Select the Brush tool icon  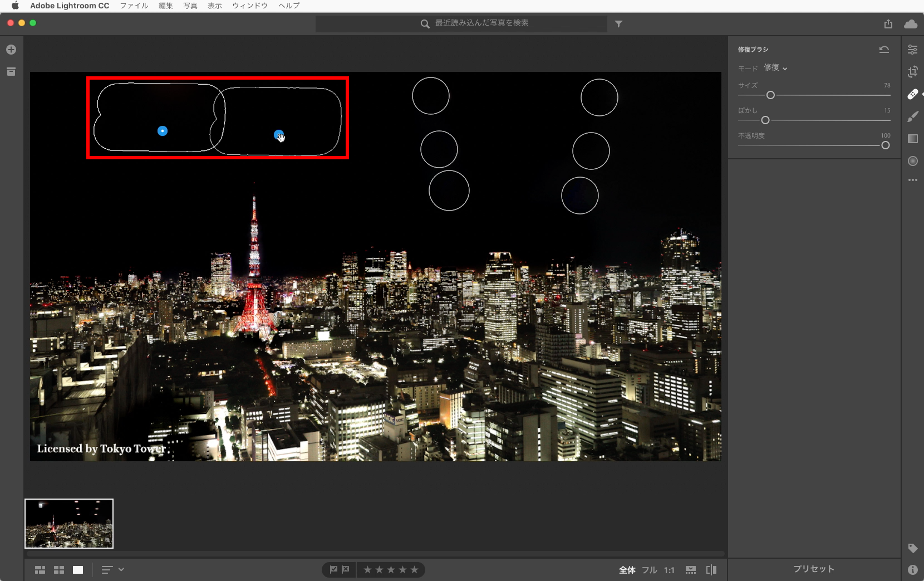point(913,116)
